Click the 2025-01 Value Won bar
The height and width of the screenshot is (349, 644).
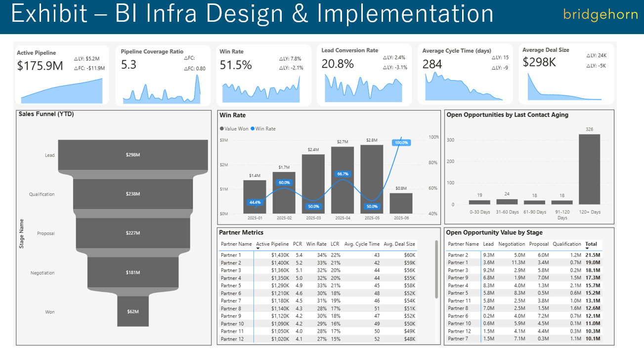point(255,197)
